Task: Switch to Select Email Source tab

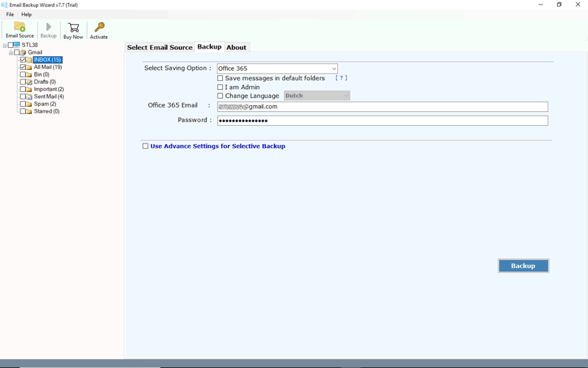Action: 159,47
